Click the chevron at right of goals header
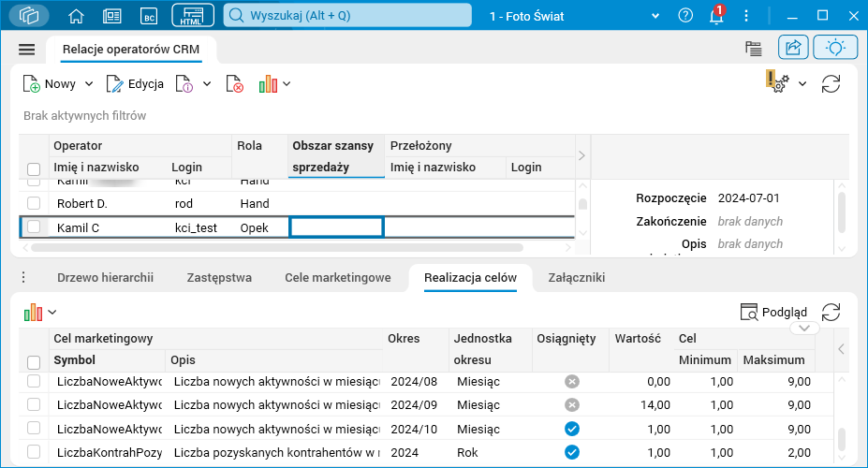This screenshot has height=468, width=868. point(841,349)
